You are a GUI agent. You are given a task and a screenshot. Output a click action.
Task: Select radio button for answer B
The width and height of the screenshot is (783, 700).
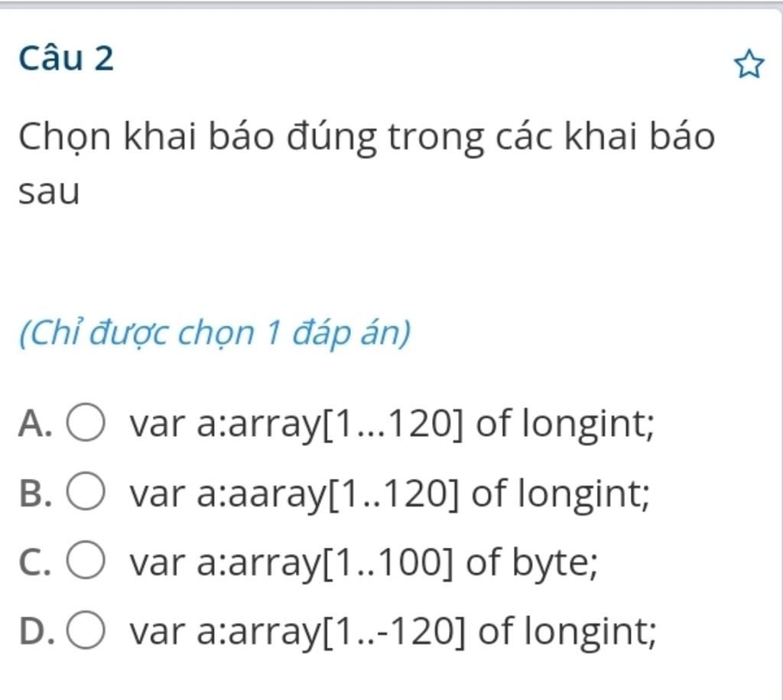[x=86, y=490]
